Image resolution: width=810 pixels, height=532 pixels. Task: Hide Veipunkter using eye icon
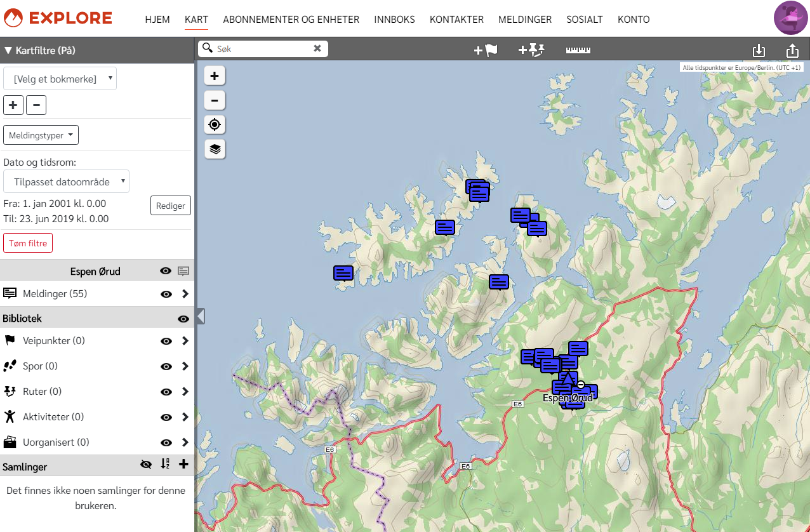(166, 341)
